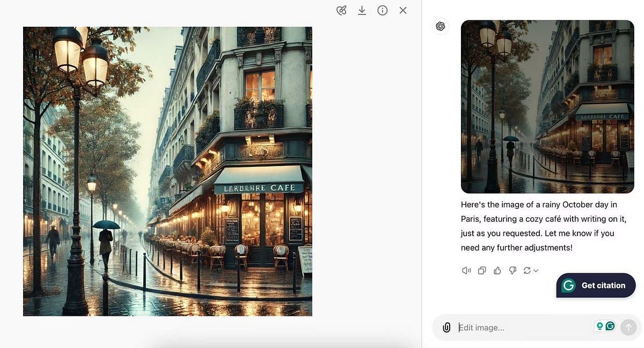Regenerate the response with refresh icon
644x348 pixels.
pyautogui.click(x=527, y=271)
